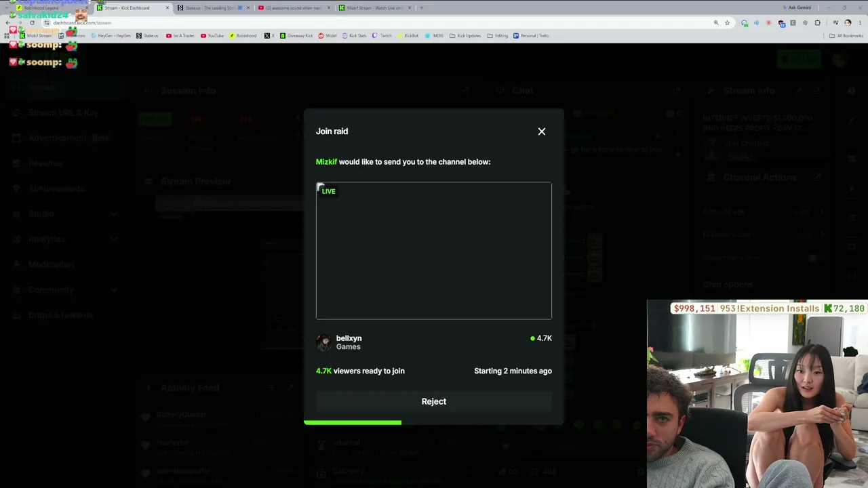Open Mizkif's profile link in the dialog
The image size is (868, 488).
click(326, 162)
